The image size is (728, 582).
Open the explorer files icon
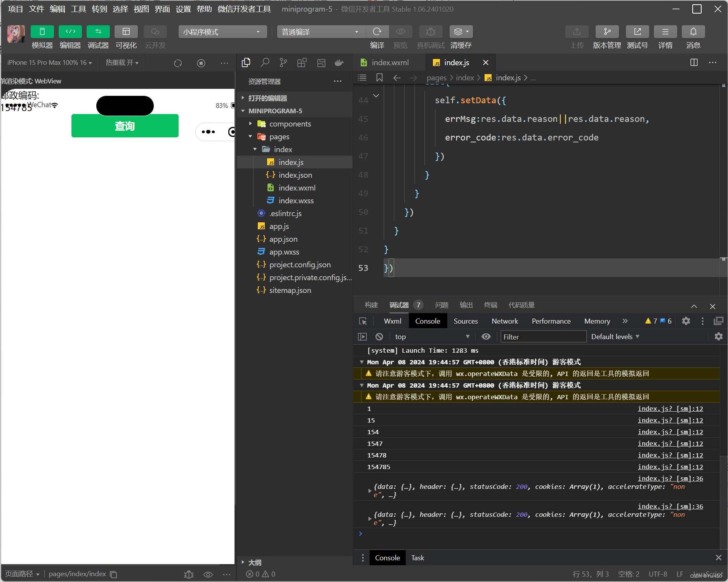(246, 62)
